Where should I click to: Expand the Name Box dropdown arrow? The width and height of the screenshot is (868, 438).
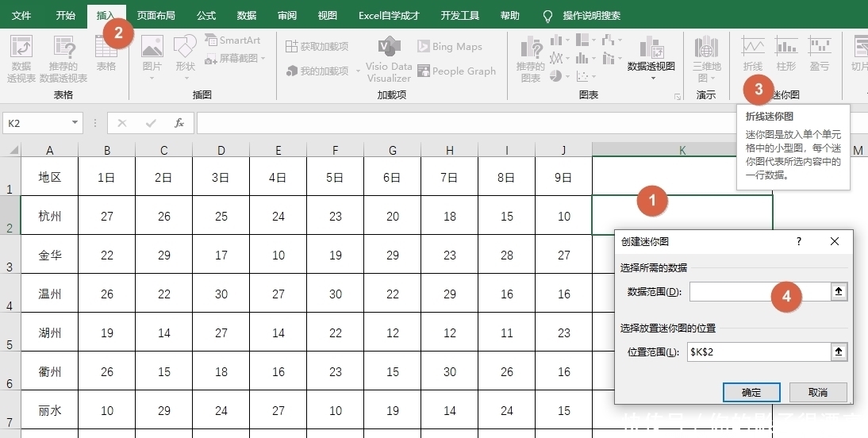74,123
